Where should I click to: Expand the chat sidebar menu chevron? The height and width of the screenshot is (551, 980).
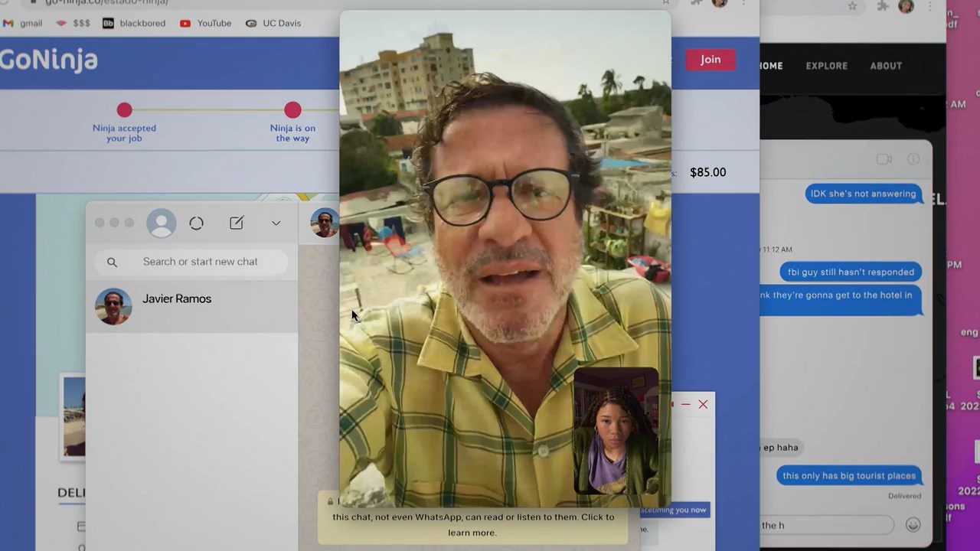click(x=276, y=223)
